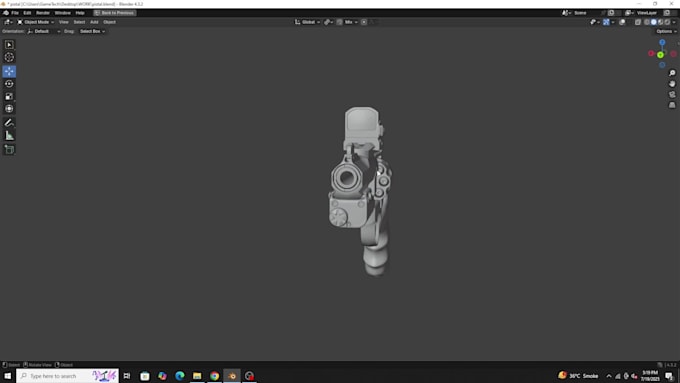Click the Back to Previous button
Screen dimensions: 680x383
(114, 13)
